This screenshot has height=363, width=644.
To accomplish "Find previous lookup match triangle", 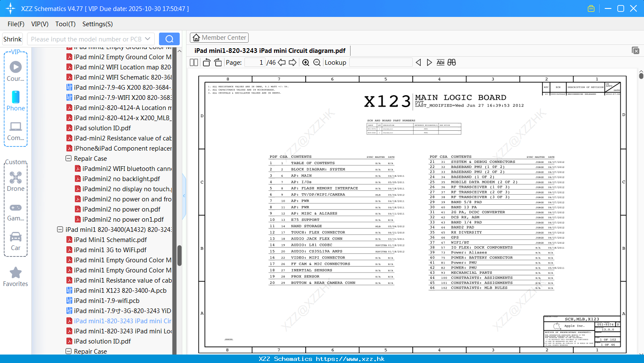I will click(418, 62).
